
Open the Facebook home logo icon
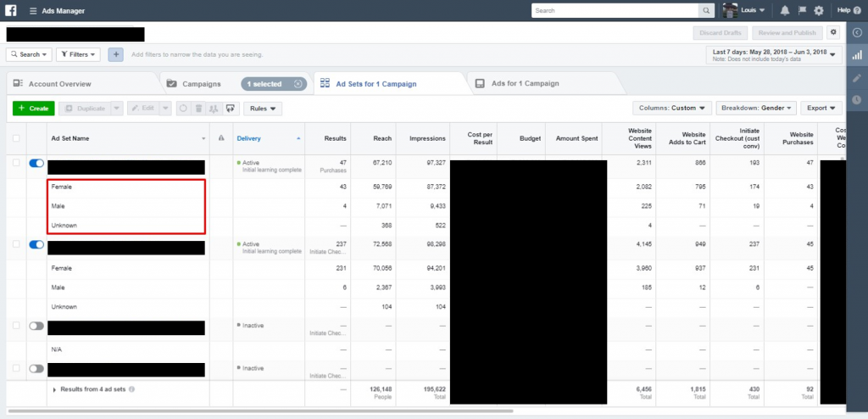click(x=10, y=10)
